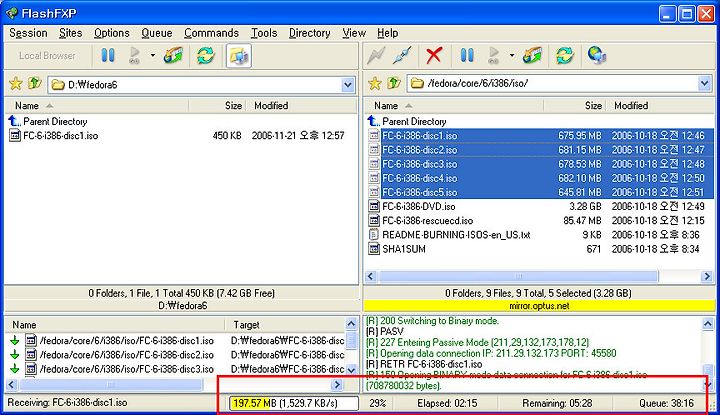
Task: Click queue list scroll up arrow
Action: (351, 324)
